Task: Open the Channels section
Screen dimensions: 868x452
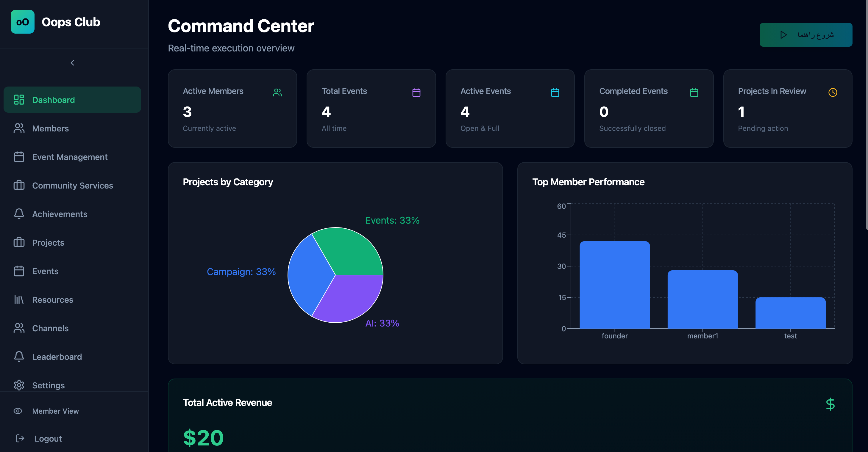Action: click(72, 328)
